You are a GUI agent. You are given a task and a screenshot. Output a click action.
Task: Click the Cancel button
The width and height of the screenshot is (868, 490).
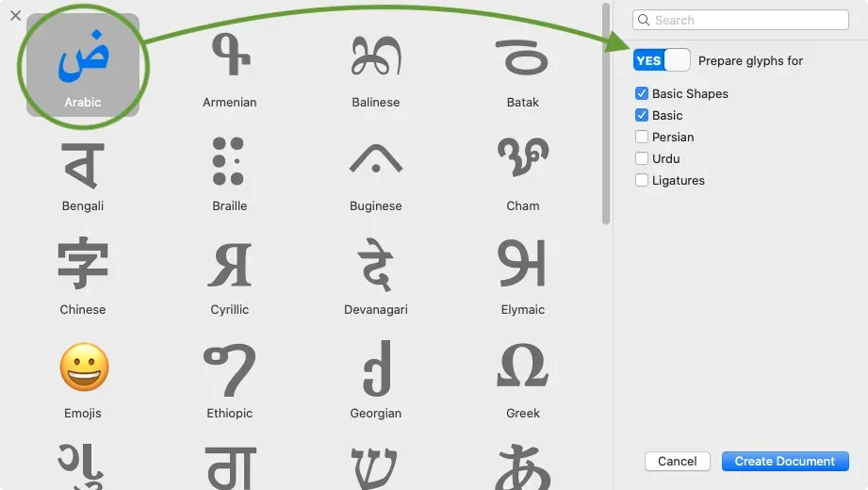677,461
